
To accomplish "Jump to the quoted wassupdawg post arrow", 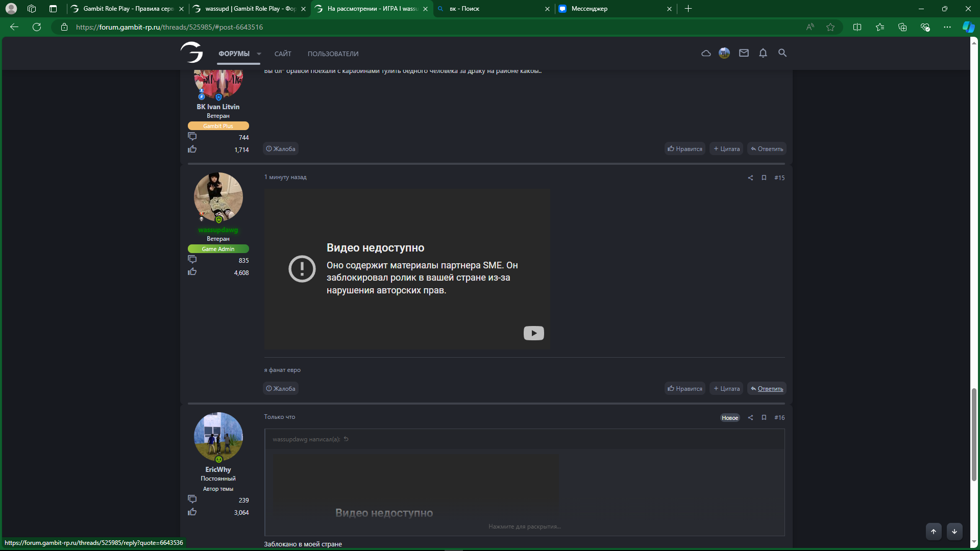I will tap(346, 439).
